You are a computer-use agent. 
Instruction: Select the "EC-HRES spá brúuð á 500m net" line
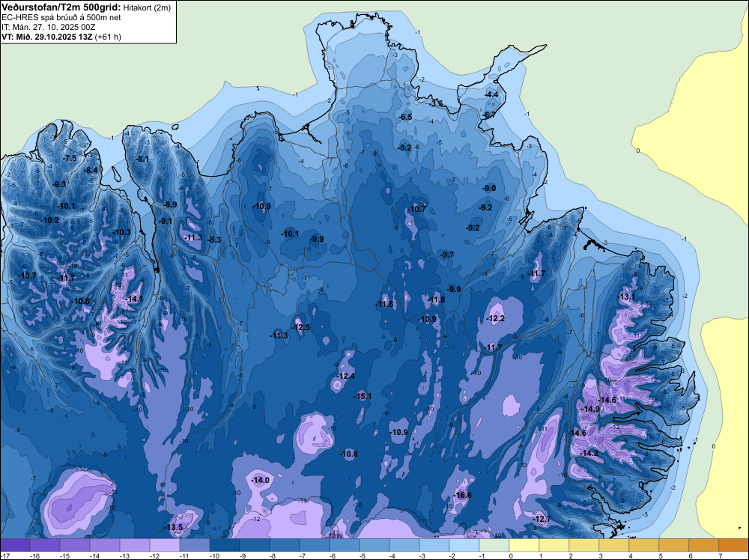61,18
